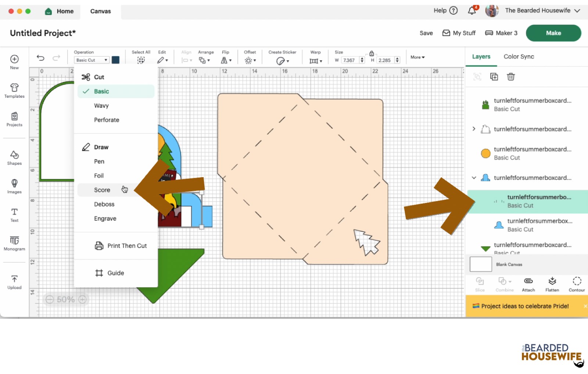
Task: Save the project
Action: coord(426,33)
